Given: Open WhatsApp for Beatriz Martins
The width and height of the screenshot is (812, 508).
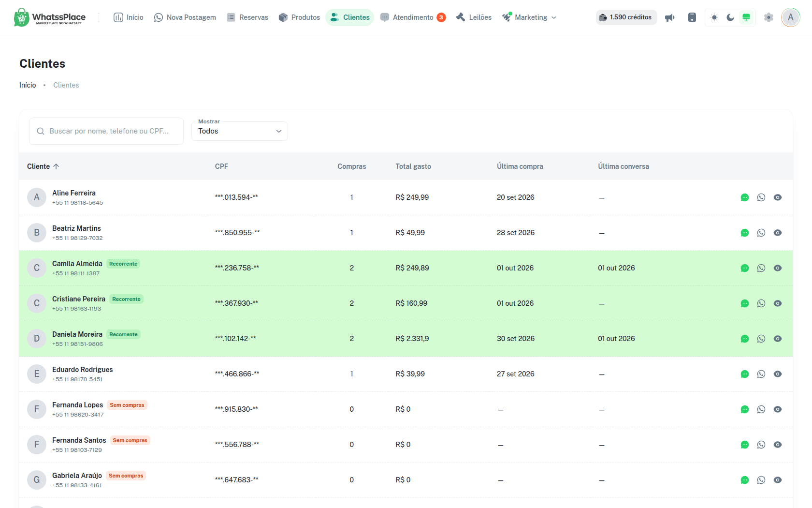Looking at the screenshot, I should (761, 233).
